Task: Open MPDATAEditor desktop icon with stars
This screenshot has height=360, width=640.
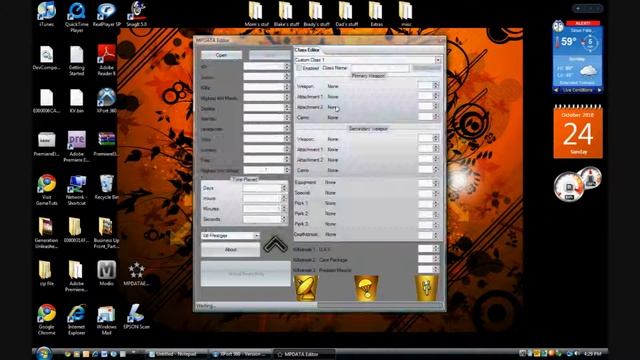Action: click(137, 273)
